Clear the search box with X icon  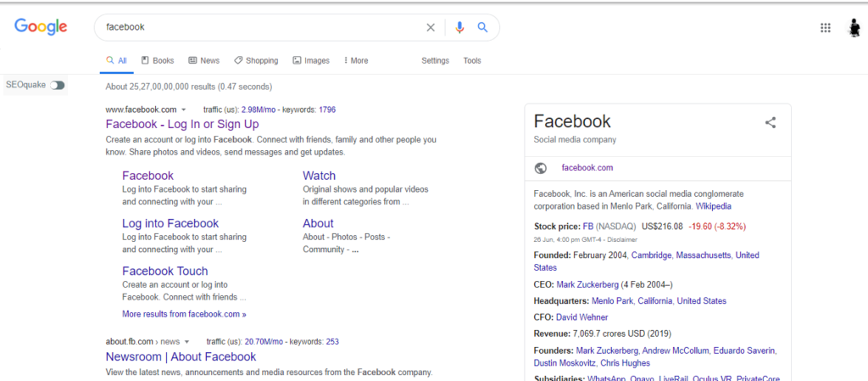[x=430, y=28]
